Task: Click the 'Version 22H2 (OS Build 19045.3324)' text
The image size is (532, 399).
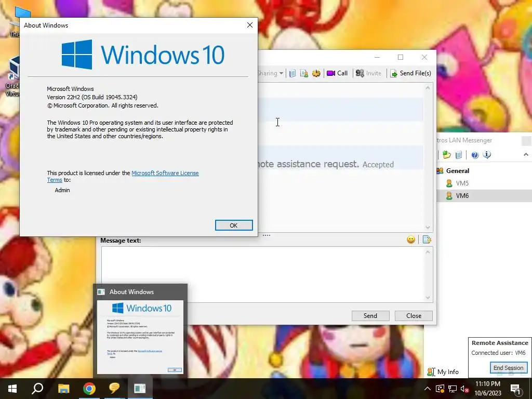Action: click(92, 97)
